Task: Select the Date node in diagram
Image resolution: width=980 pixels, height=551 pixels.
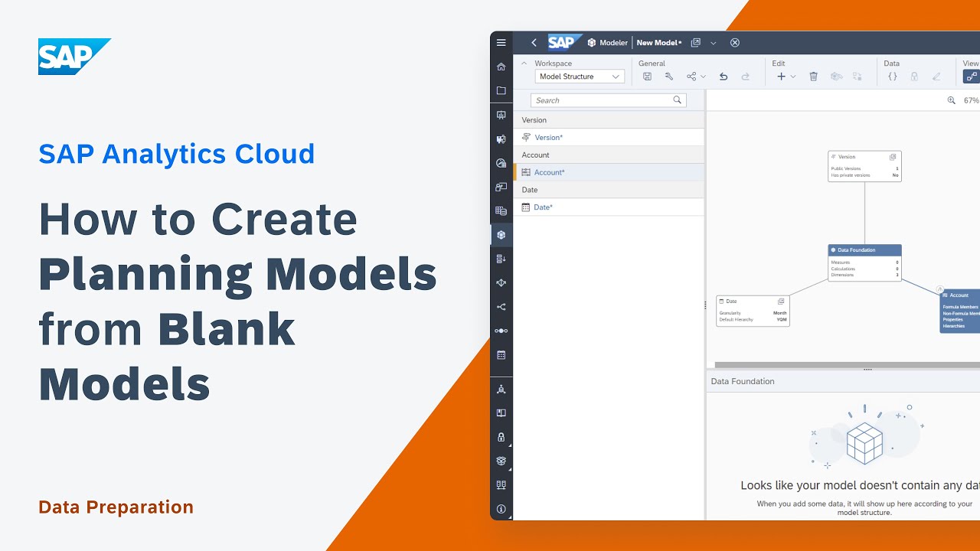Action: click(753, 311)
